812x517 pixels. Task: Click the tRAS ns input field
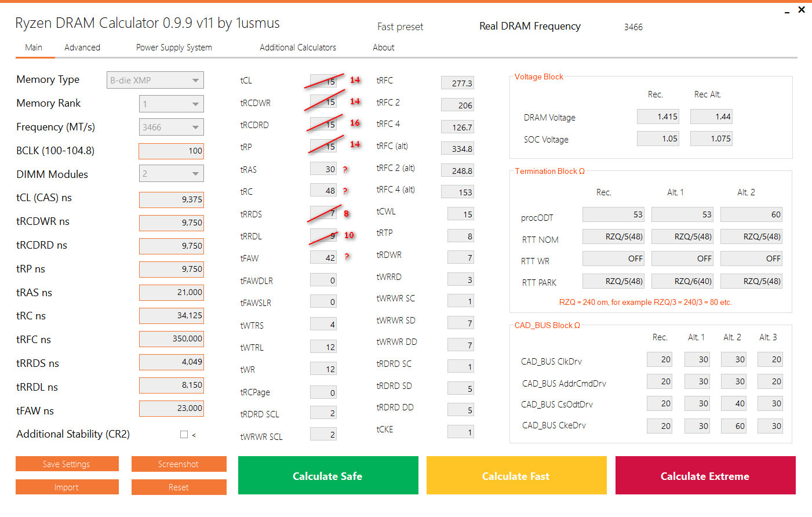tap(172, 292)
